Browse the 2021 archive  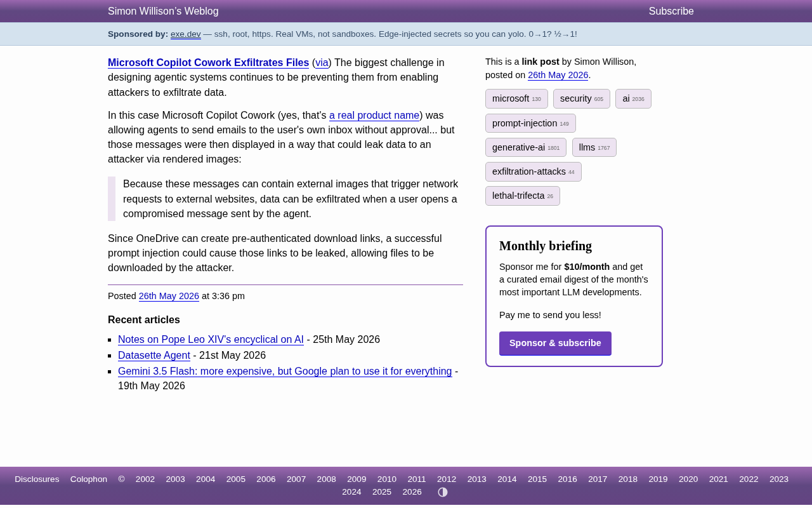click(x=719, y=479)
